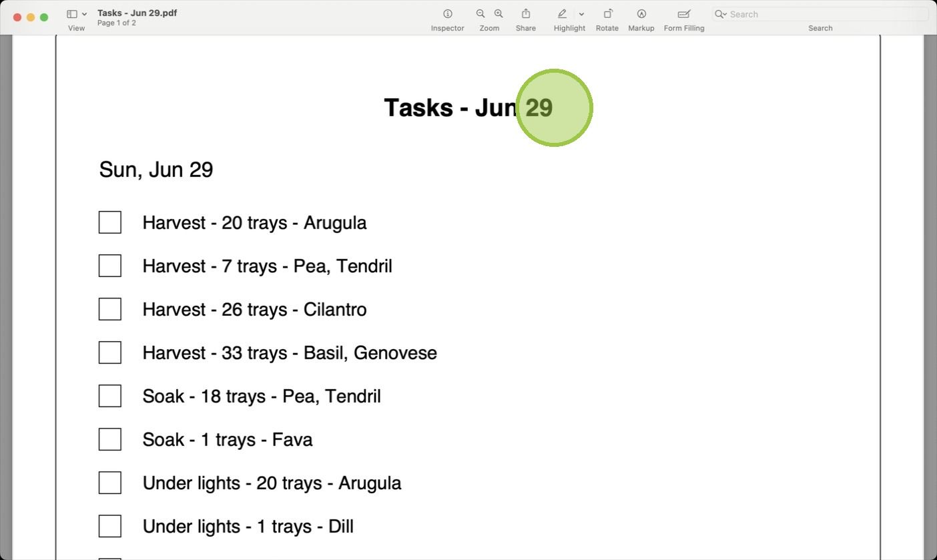937x560 pixels.
Task: Click the zoom out magnifier icon
Action: [x=481, y=14]
